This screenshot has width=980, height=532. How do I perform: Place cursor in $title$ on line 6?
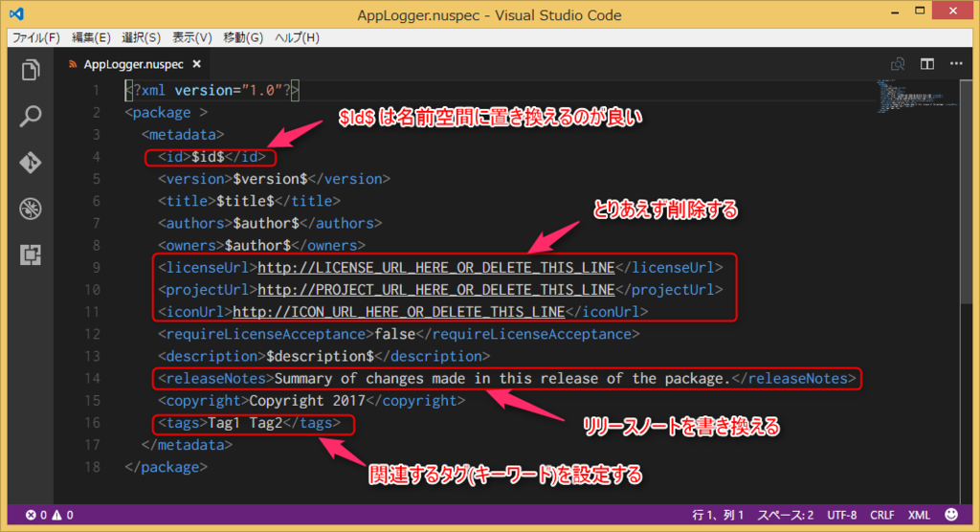pos(245,201)
